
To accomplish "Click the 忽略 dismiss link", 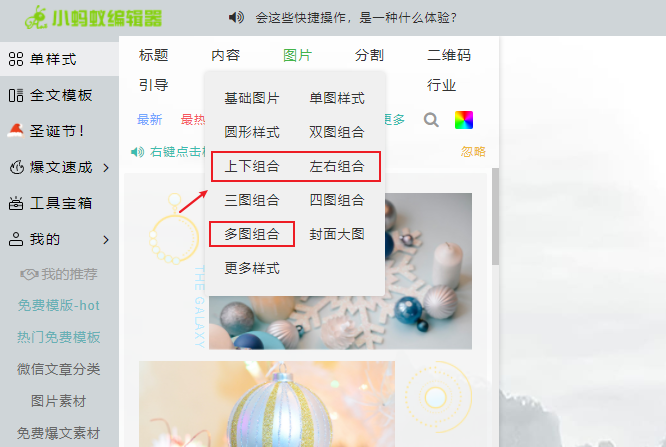I will click(x=473, y=152).
